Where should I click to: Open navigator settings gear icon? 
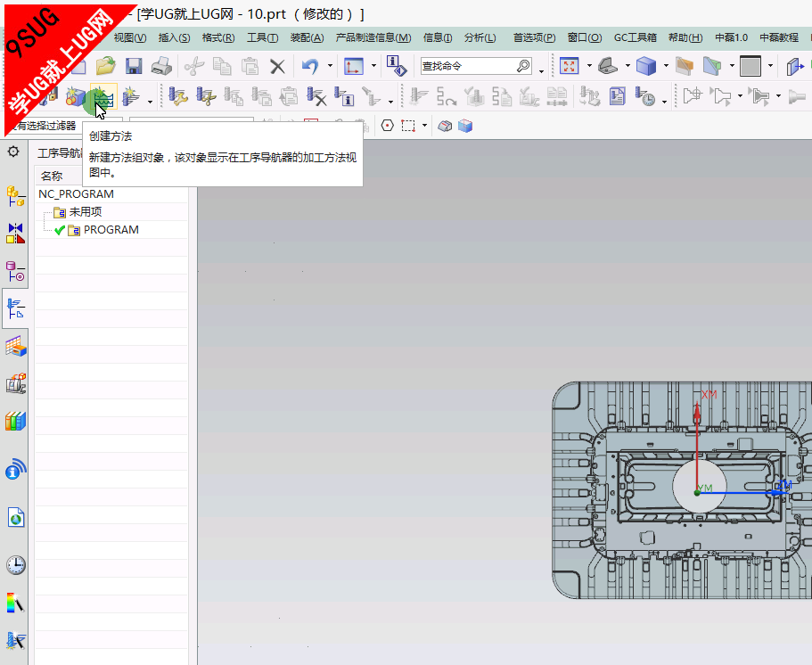coord(13,152)
